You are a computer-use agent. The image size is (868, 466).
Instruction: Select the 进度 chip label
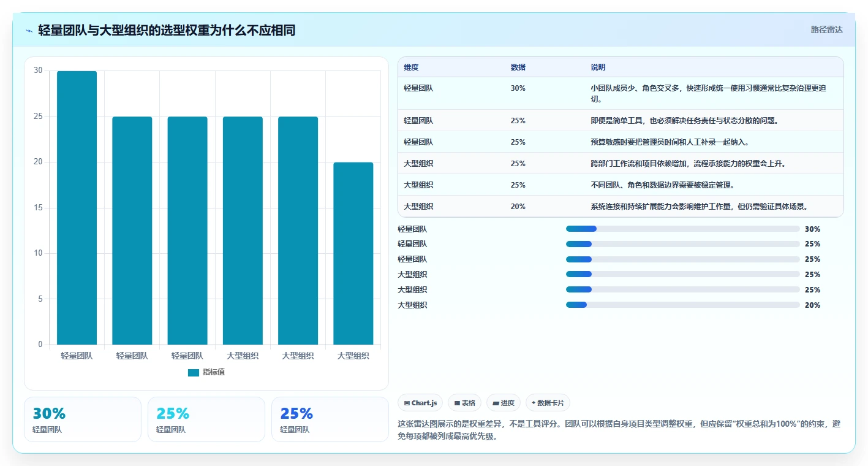[x=508, y=403]
